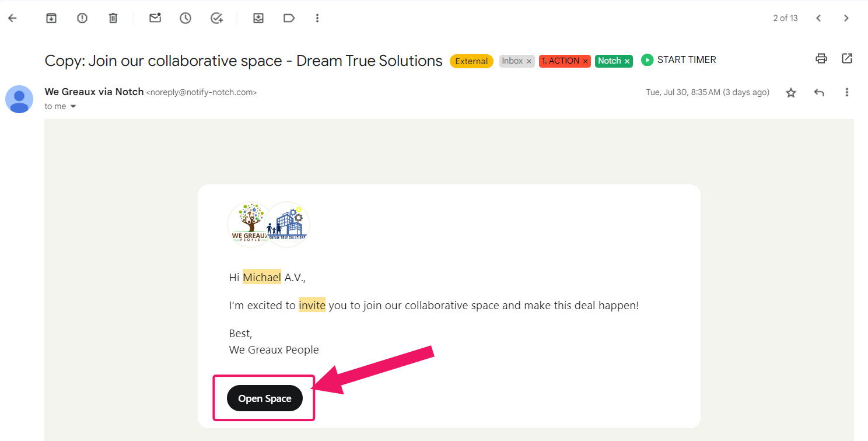Go back to the inbox list
868x441 pixels.
click(12, 18)
